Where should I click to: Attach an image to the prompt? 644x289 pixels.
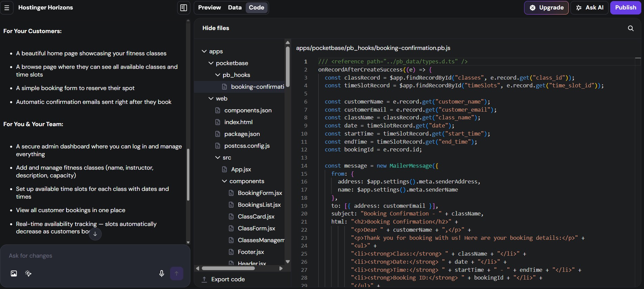tap(14, 273)
